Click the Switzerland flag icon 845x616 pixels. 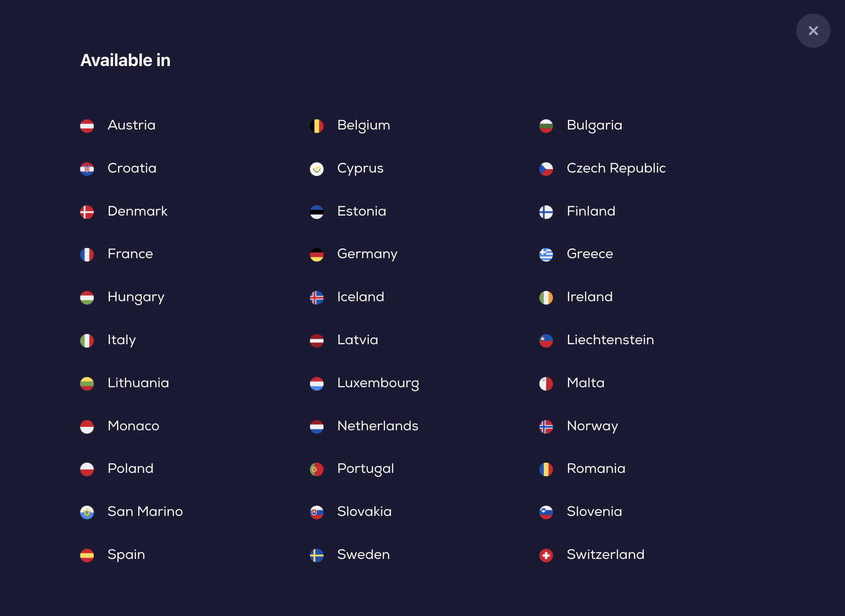546,556
